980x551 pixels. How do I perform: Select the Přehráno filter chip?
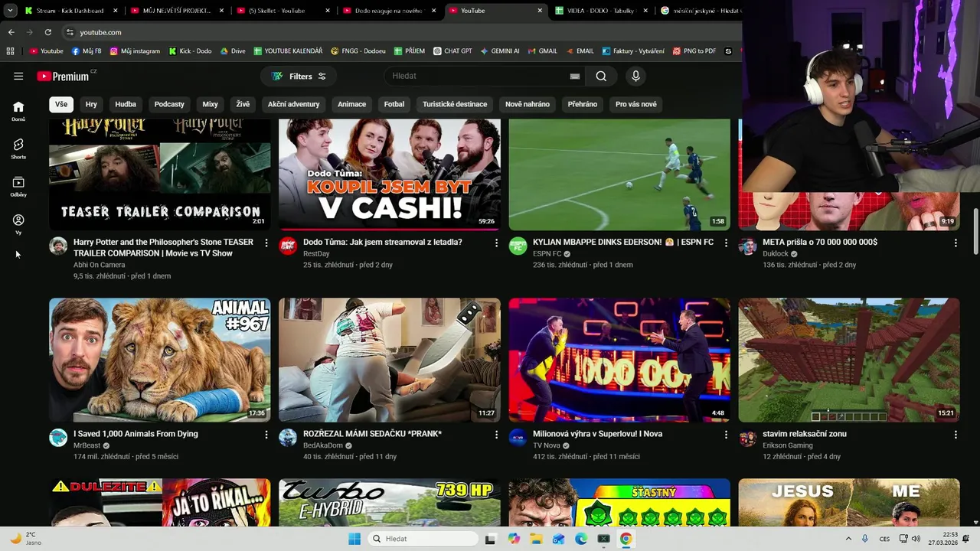[583, 104]
